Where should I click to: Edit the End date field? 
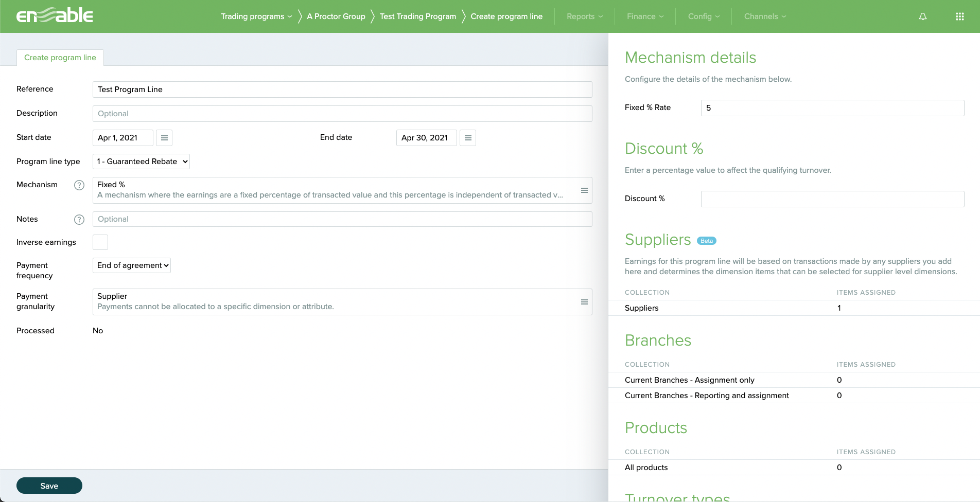[x=427, y=138]
